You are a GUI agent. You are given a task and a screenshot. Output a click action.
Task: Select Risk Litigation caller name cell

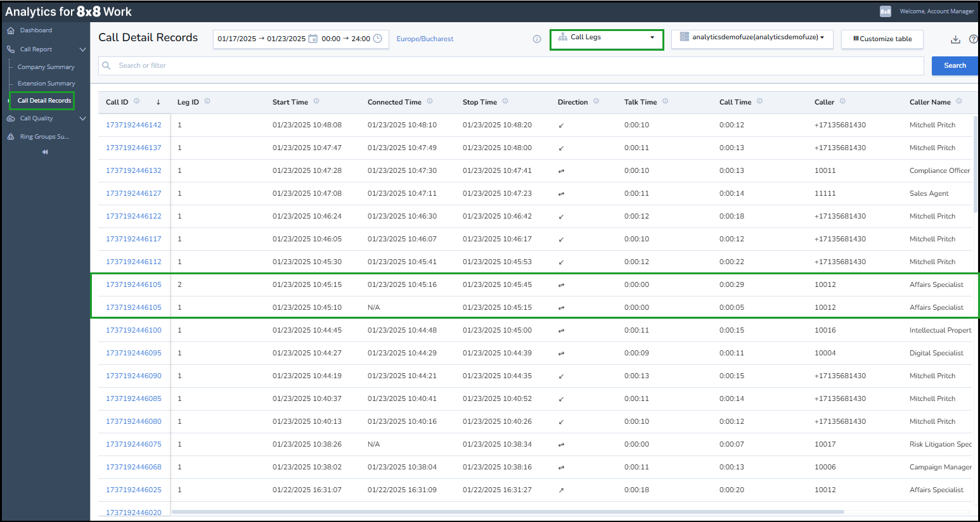coord(940,444)
